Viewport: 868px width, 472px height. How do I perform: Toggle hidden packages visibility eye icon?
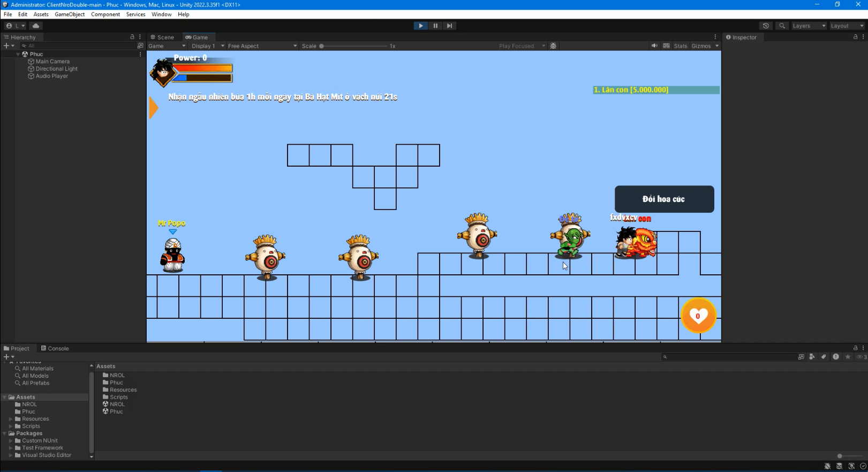click(x=861, y=357)
